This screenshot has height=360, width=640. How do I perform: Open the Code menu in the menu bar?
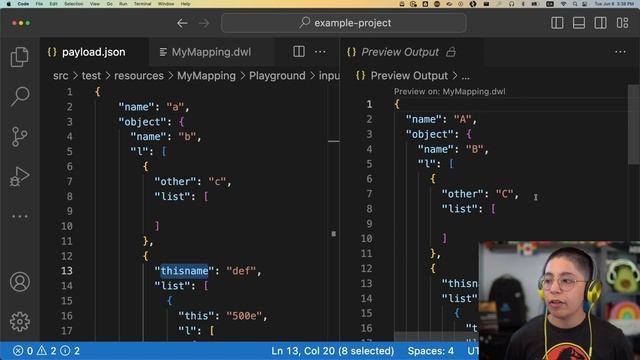click(x=23, y=4)
